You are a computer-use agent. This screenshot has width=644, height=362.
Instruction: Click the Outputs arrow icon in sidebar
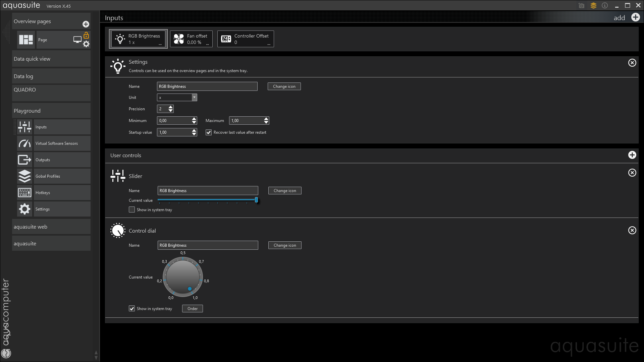pos(25,160)
